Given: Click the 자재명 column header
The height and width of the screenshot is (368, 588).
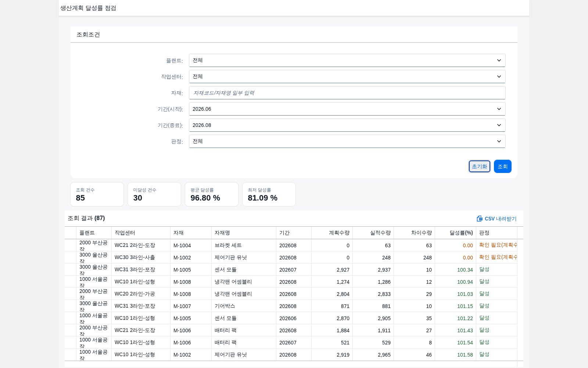Looking at the screenshot, I should click(244, 233).
